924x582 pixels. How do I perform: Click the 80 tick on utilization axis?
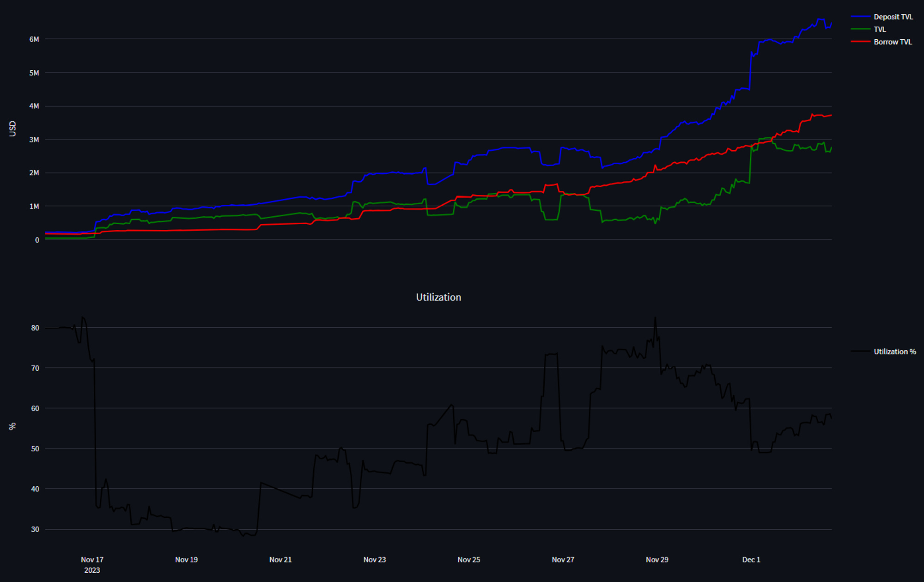[x=35, y=328]
